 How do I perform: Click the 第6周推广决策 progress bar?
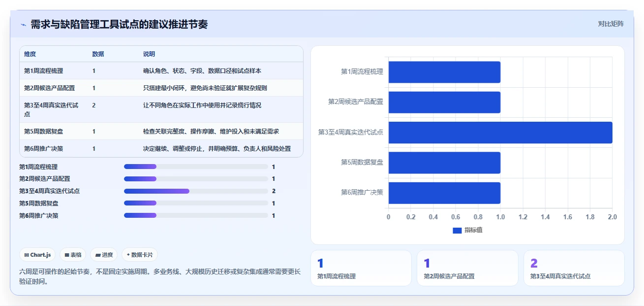click(x=196, y=215)
